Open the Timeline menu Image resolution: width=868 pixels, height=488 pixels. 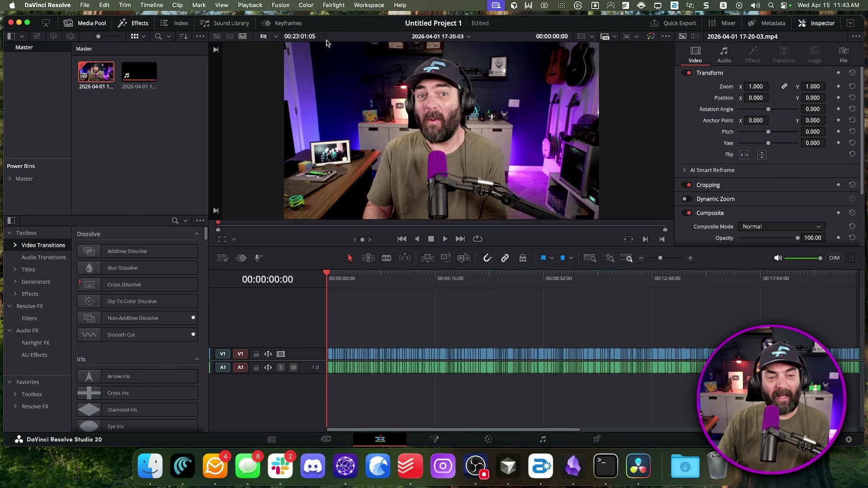click(151, 5)
